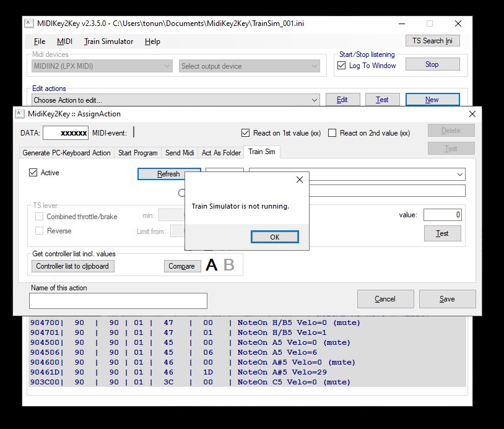Open the MIDI menu
The height and width of the screenshot is (429, 504).
pyautogui.click(x=64, y=41)
